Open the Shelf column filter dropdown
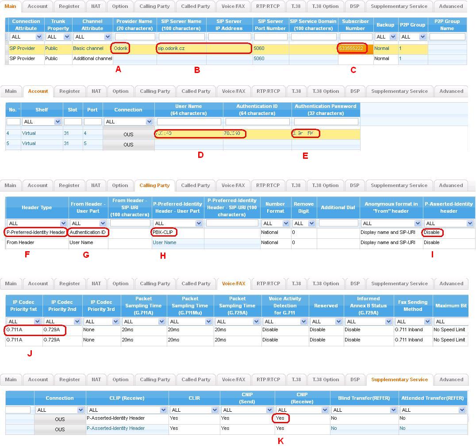The image size is (476, 448). click(x=42, y=122)
